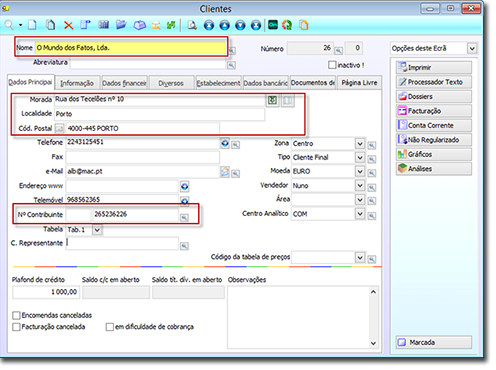The width and height of the screenshot is (496, 370).
Task: Open the Dossiers button
Action: click(434, 96)
